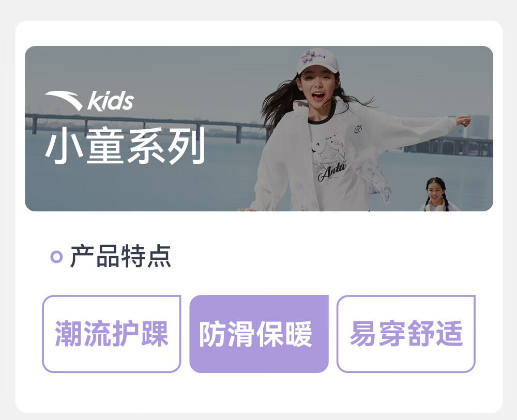Click the girl's white baseball cap
The width and height of the screenshot is (517, 420).
tap(317, 61)
